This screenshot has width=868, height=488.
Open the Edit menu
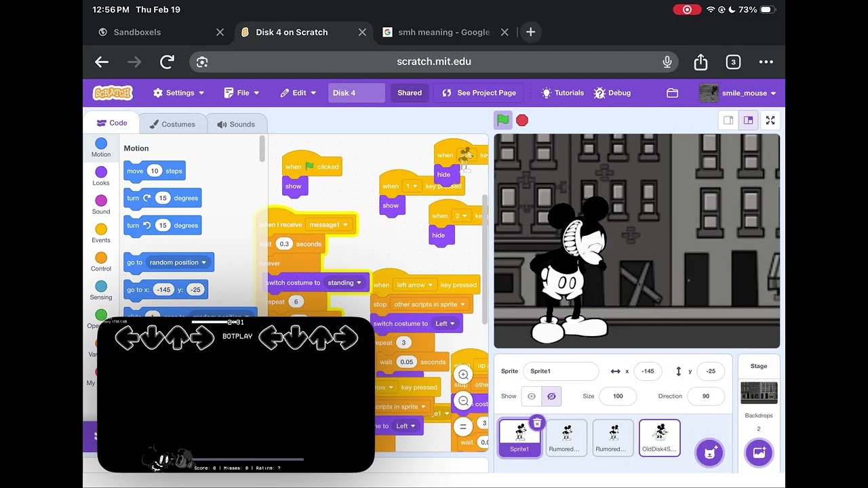299,93
